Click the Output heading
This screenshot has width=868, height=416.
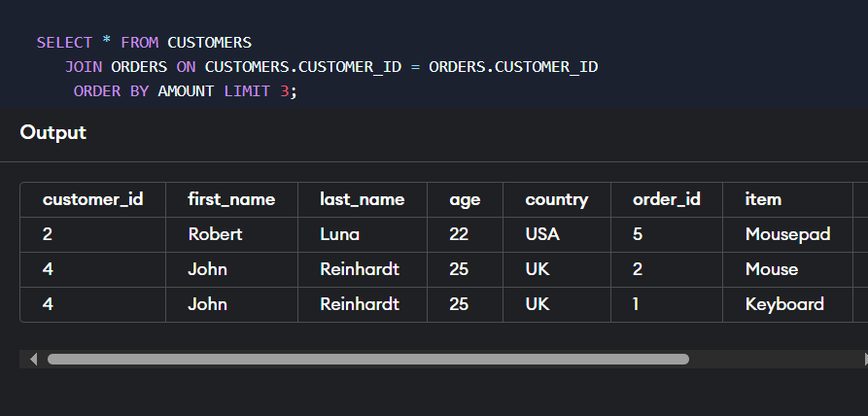click(x=53, y=133)
